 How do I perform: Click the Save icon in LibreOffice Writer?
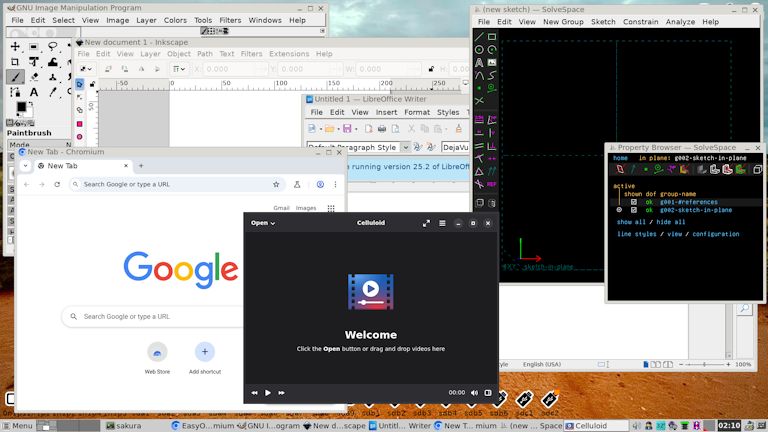pos(347,128)
